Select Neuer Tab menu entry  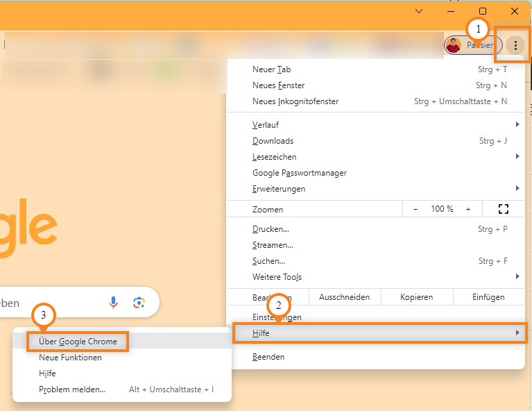tap(375, 69)
